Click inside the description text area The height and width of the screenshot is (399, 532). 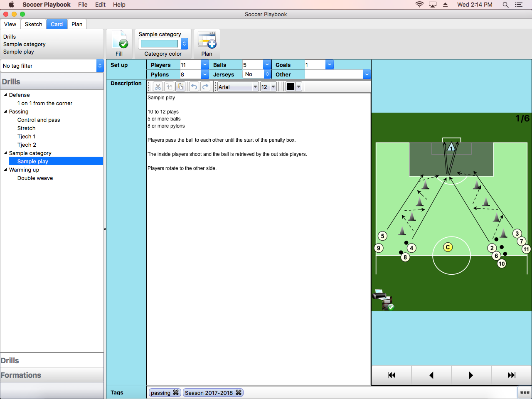pos(259,239)
